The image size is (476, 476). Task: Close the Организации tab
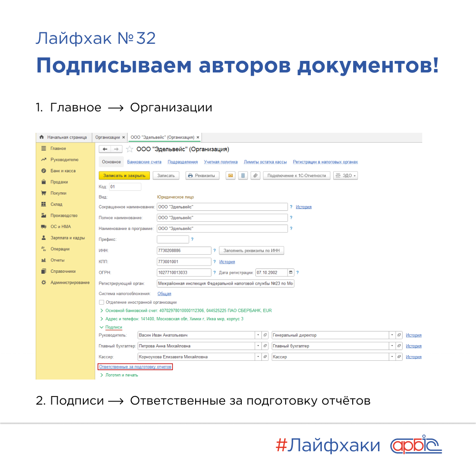(124, 138)
